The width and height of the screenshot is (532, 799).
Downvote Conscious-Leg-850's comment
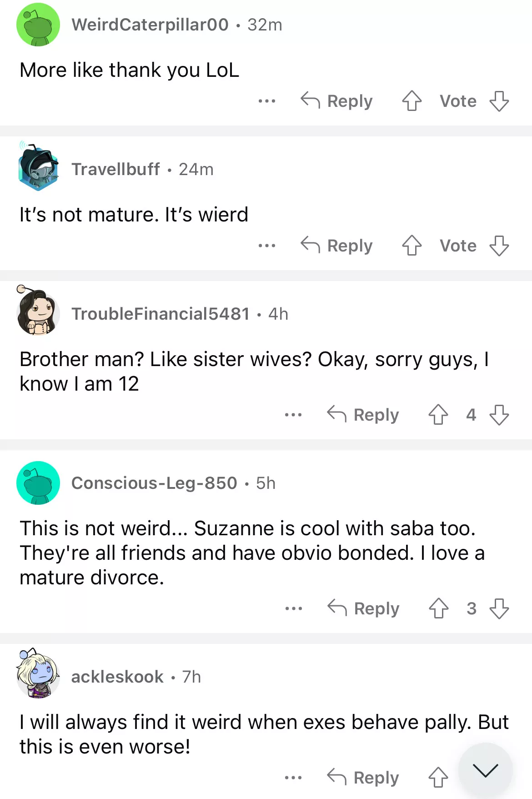pos(499,608)
